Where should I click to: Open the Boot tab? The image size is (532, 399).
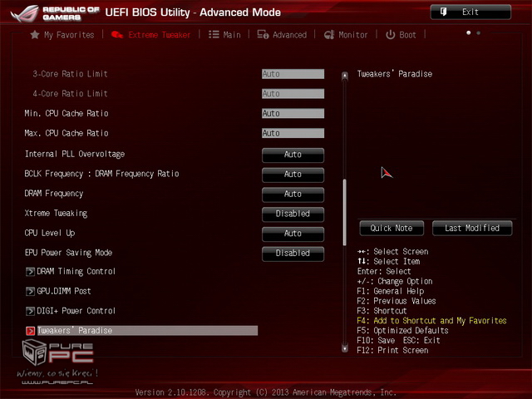click(x=401, y=35)
